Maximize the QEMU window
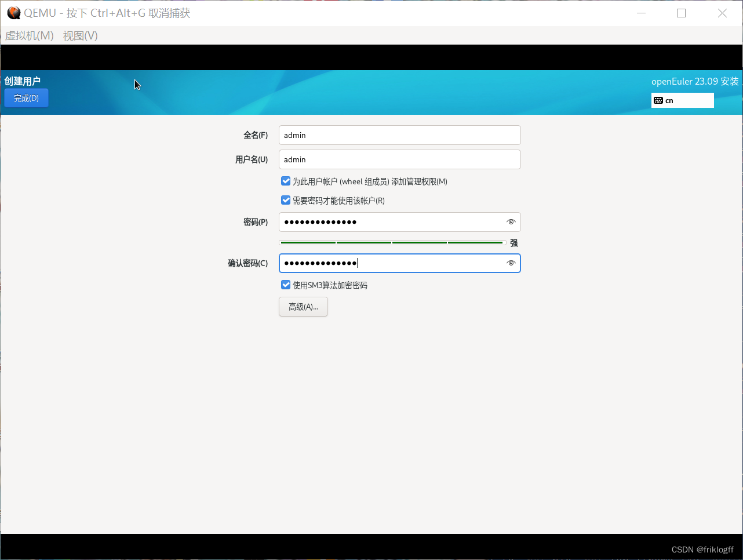Image resolution: width=743 pixels, height=560 pixels. click(x=682, y=13)
